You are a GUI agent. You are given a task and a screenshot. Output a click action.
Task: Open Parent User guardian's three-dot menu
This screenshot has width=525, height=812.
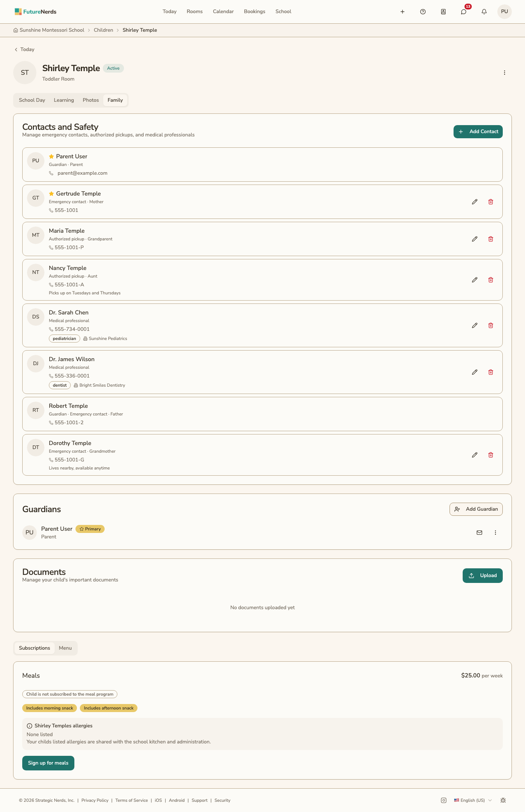495,533
